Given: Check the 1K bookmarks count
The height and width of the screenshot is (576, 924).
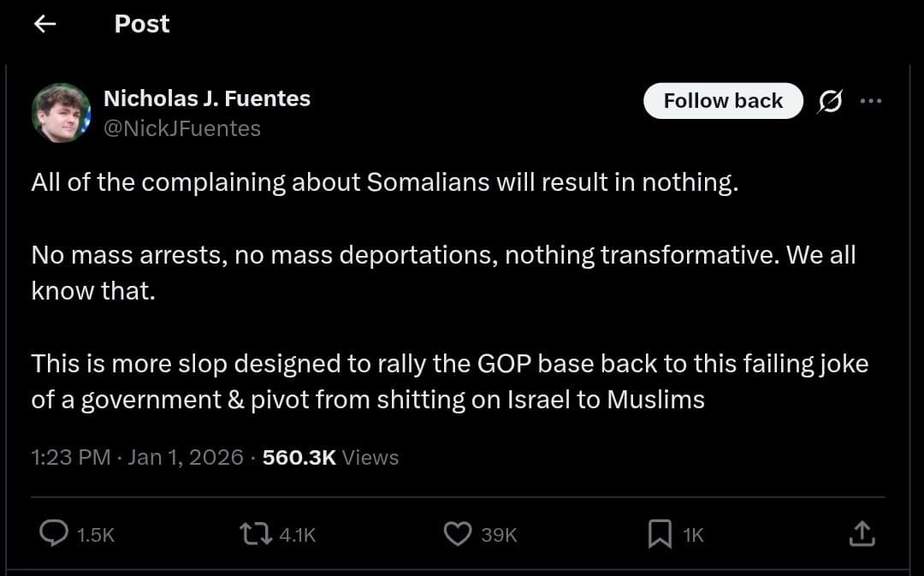Looking at the screenshot, I should 693,534.
